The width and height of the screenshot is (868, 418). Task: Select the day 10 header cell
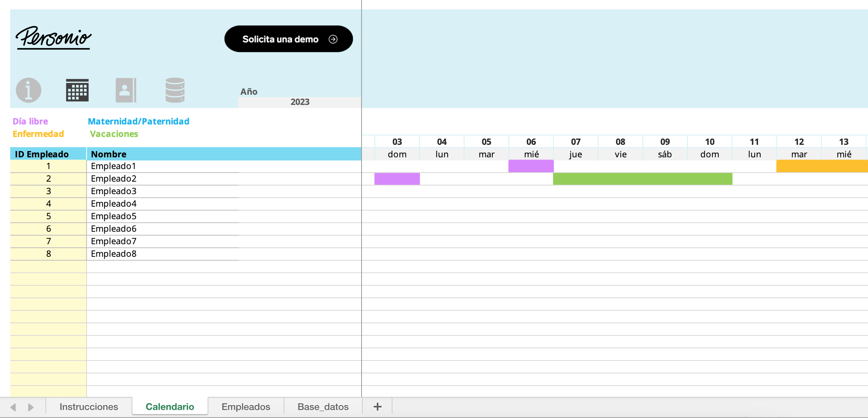710,142
